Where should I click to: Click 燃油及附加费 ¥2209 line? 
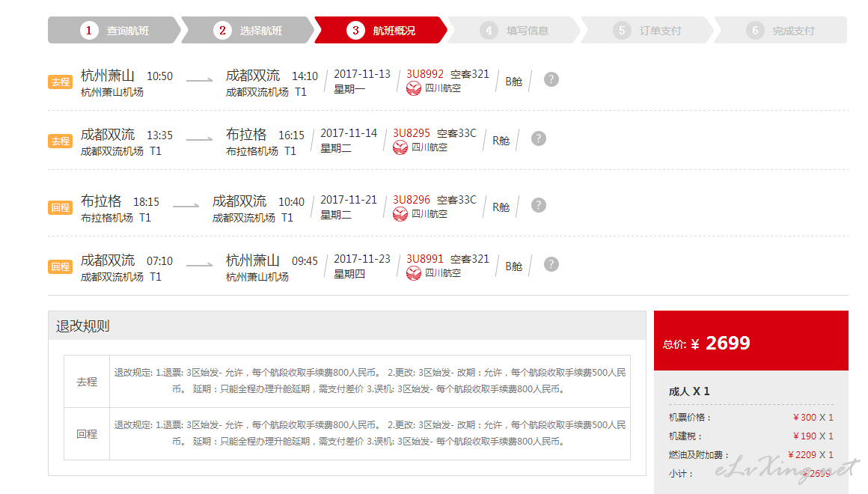(751, 455)
